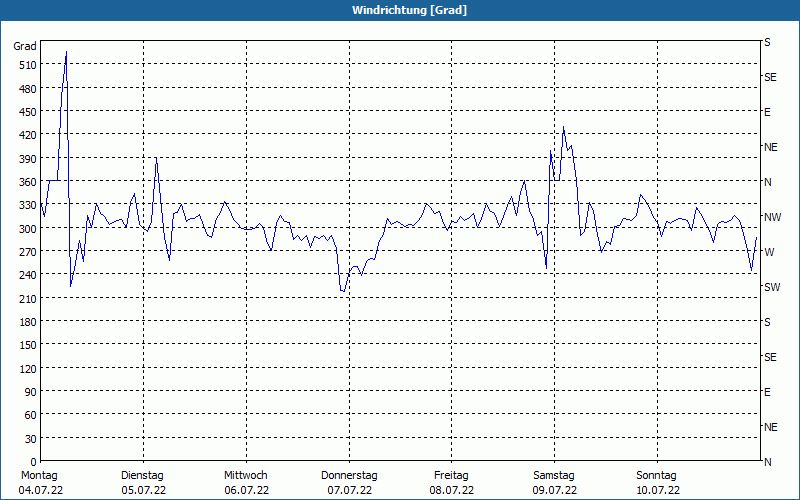Viewport: 800px width, 500px height.
Task: Select the 90 degree label on the left axis
Action: pos(28,392)
